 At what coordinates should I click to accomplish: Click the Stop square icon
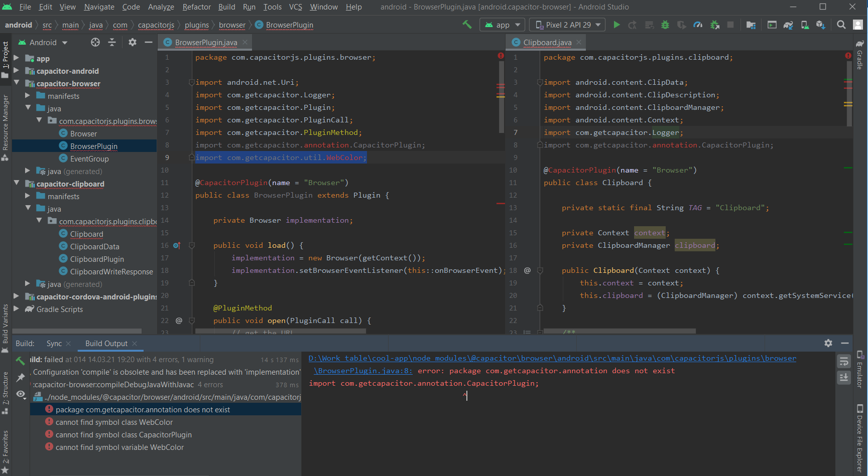click(x=730, y=25)
